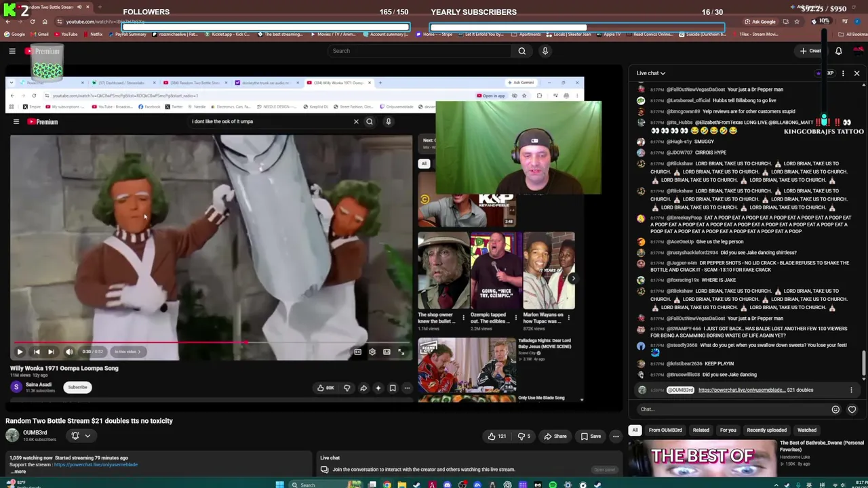Open pinned powerchat link in live chat
This screenshot has width=868, height=488.
pos(741,390)
